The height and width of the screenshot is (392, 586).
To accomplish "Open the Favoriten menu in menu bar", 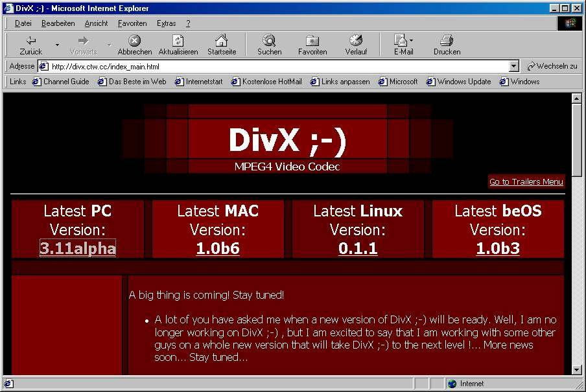I will click(132, 23).
